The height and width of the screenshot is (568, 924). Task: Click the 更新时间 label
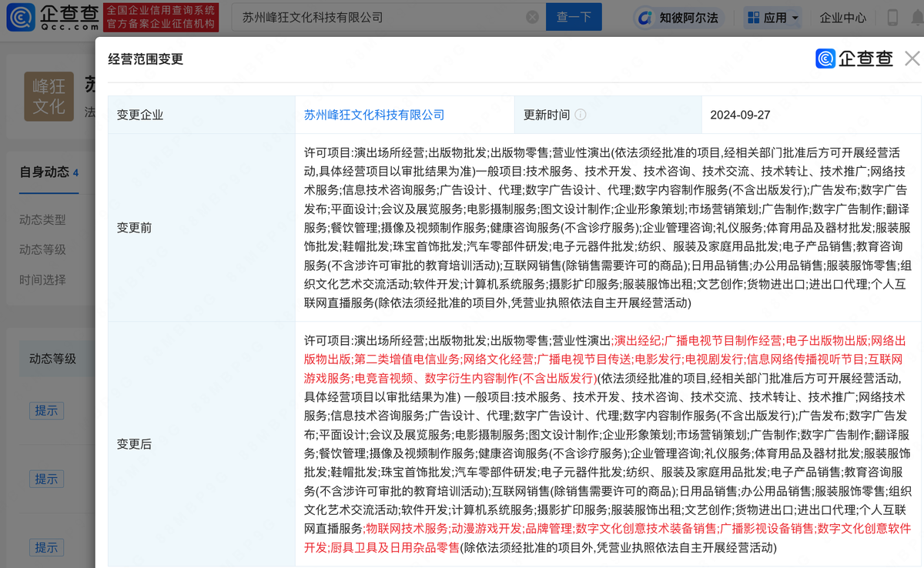click(547, 115)
